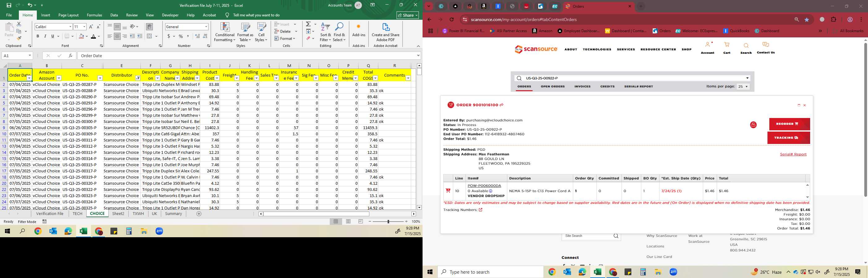Click the Format Painter brush icon
Screen dimensions: 868x278
[x=19, y=38]
